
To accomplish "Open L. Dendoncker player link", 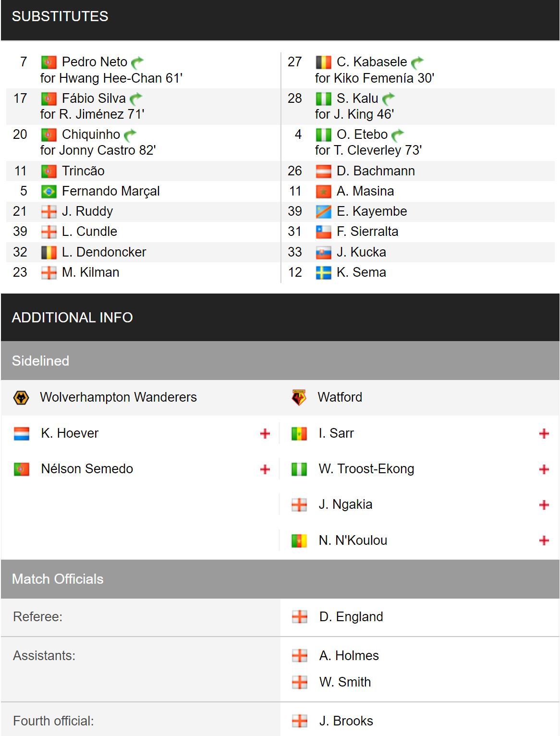I will [x=104, y=252].
